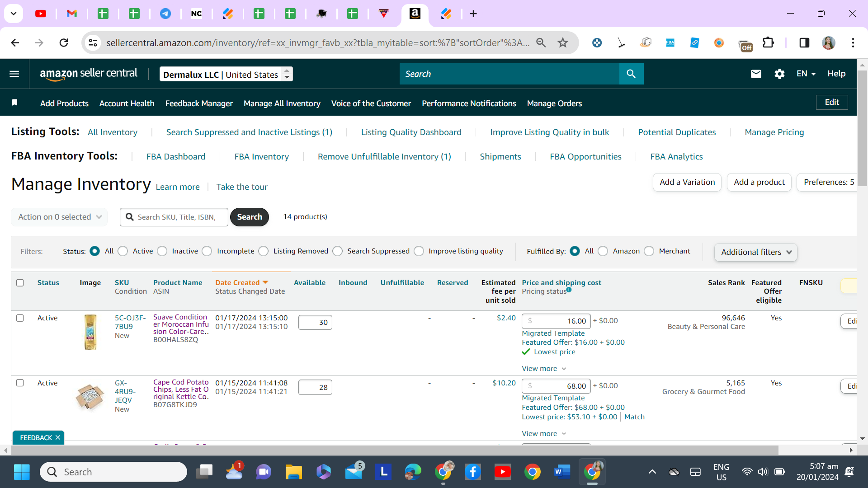Open the messages envelope icon
This screenshot has width=868, height=488.
(756, 74)
